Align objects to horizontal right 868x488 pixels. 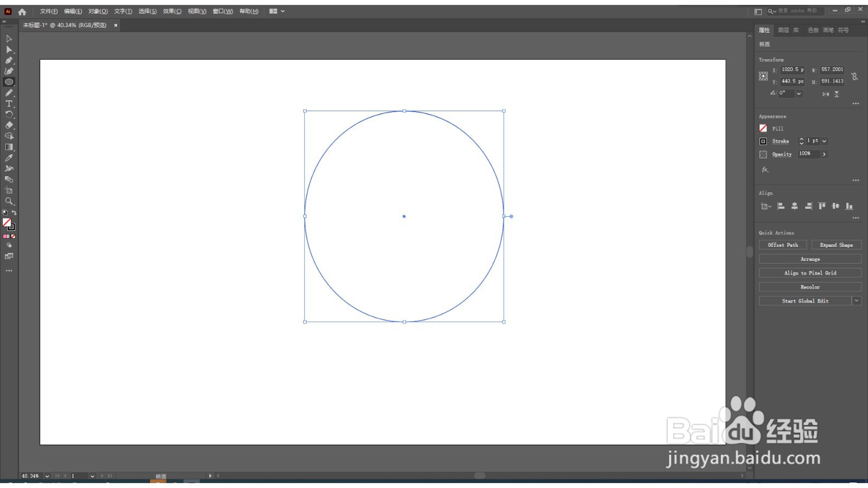(808, 206)
